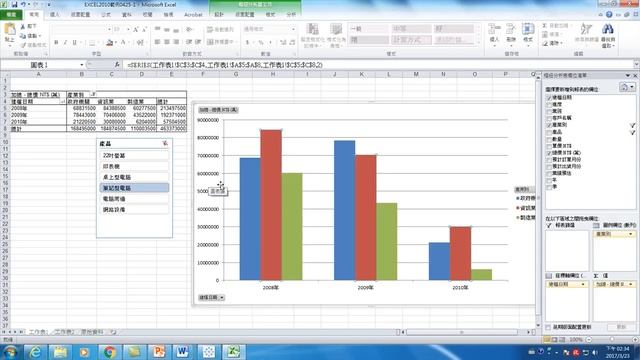Open the number format dropdown in ribbon
Viewport: 640px width, 360px height.
tap(293, 29)
